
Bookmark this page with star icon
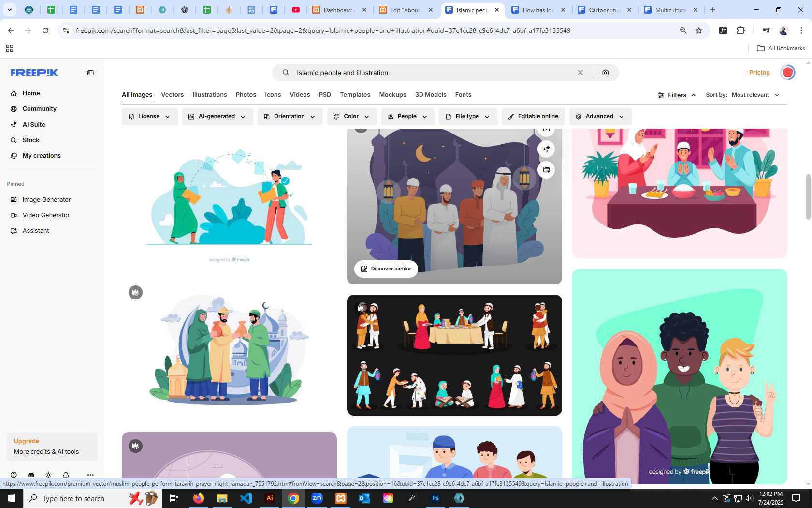(x=699, y=30)
